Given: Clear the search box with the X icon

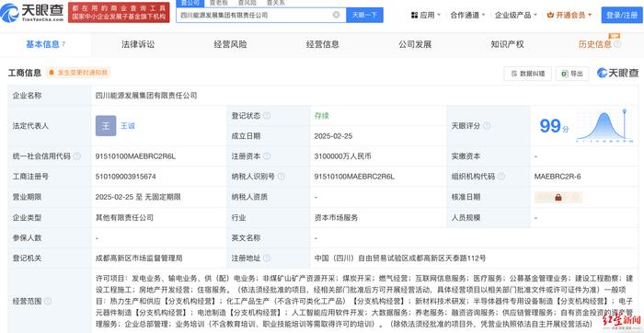Looking at the screenshot, I should click(x=336, y=16).
